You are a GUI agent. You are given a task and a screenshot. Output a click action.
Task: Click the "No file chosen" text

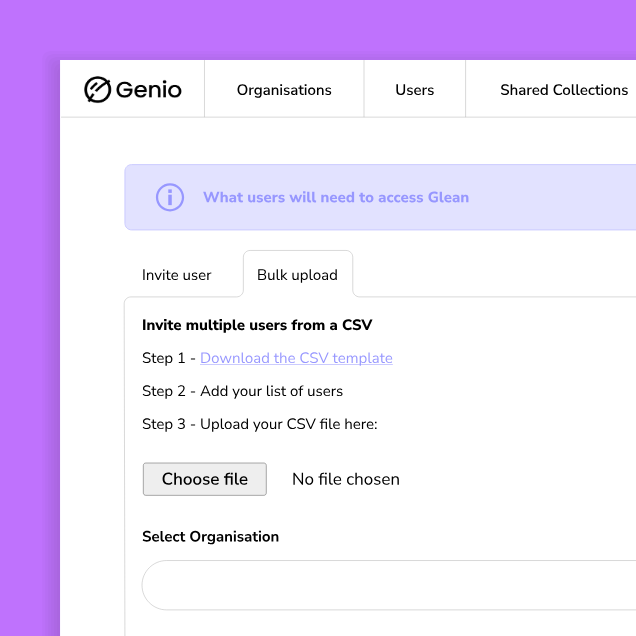(346, 480)
